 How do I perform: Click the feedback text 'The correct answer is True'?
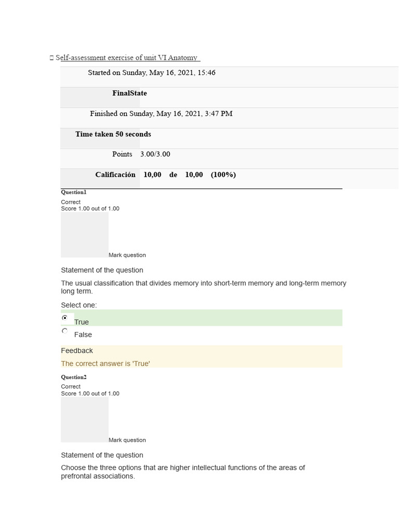(105, 364)
